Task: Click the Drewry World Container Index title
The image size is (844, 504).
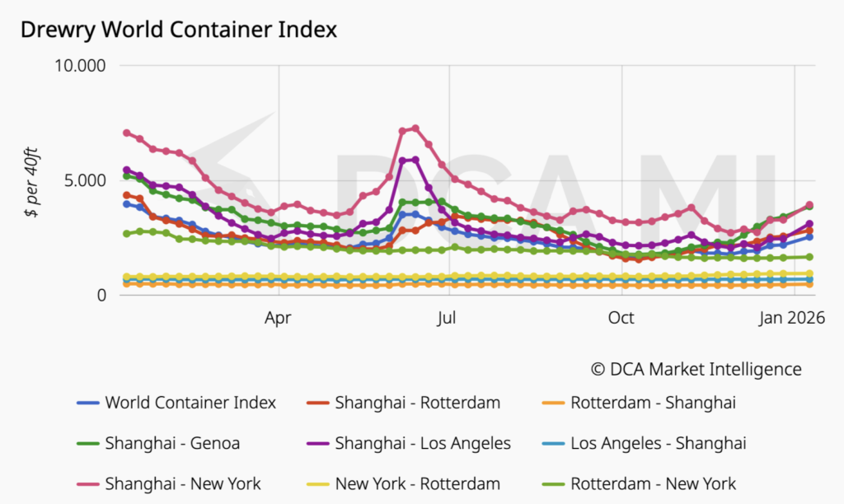Action: (x=178, y=30)
